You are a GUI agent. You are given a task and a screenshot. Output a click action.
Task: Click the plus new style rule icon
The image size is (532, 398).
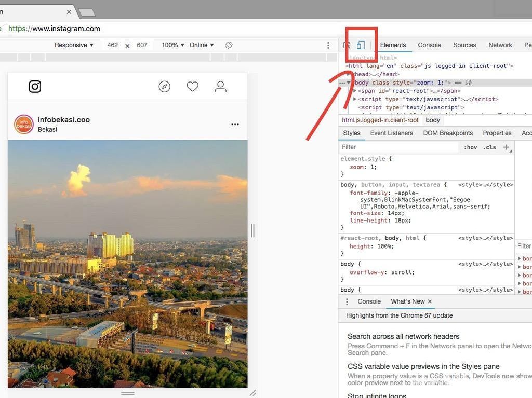[506, 147]
